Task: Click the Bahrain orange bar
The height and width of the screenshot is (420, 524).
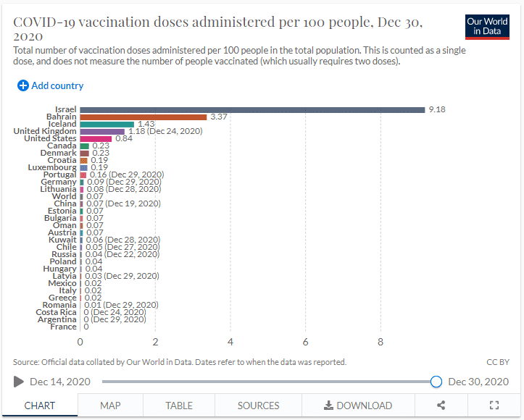Action: coord(144,117)
